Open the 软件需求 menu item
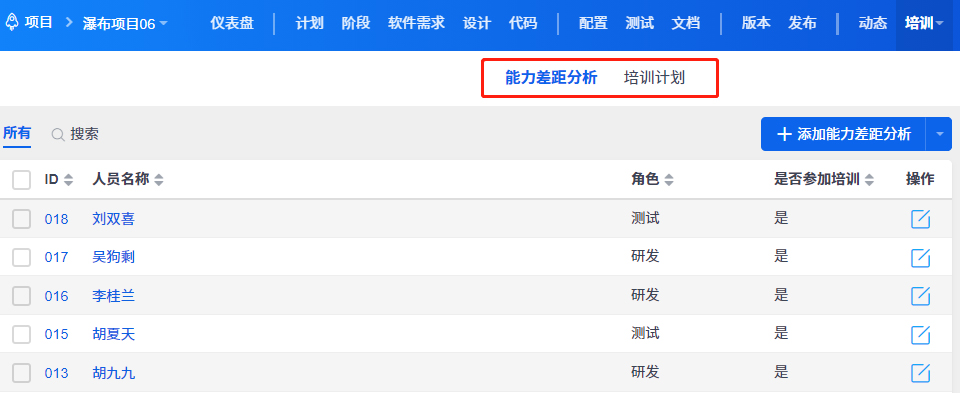This screenshot has height=393, width=960. 416,24
